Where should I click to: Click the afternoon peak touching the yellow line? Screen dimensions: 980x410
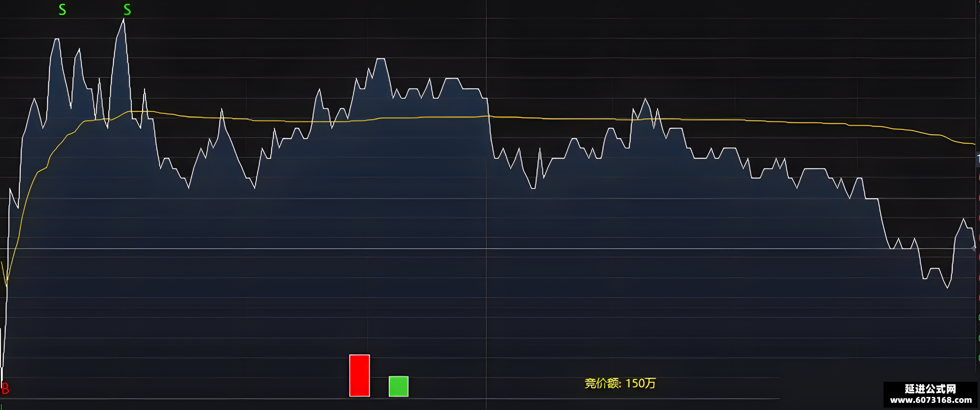(645, 99)
